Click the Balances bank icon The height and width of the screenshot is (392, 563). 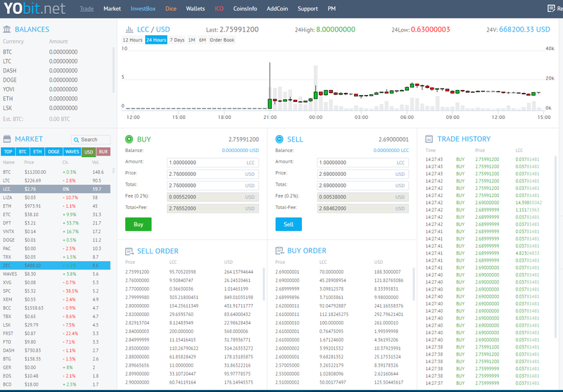pos(7,30)
